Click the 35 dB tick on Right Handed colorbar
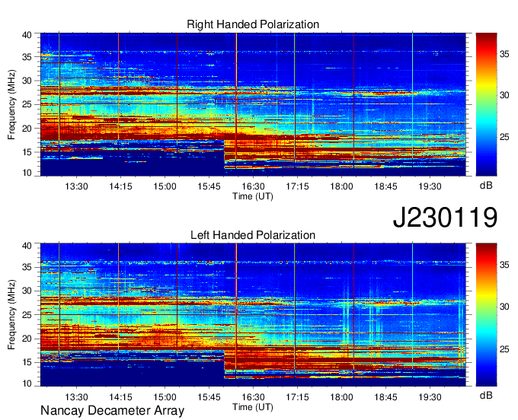 pyautogui.click(x=504, y=54)
